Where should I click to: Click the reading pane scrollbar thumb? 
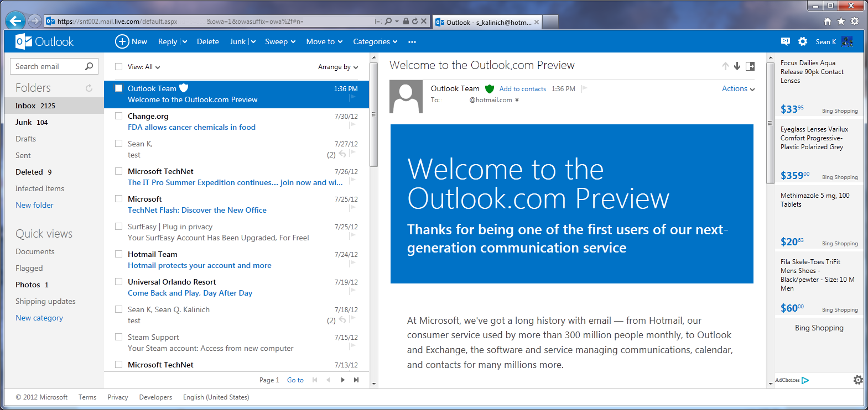770,123
